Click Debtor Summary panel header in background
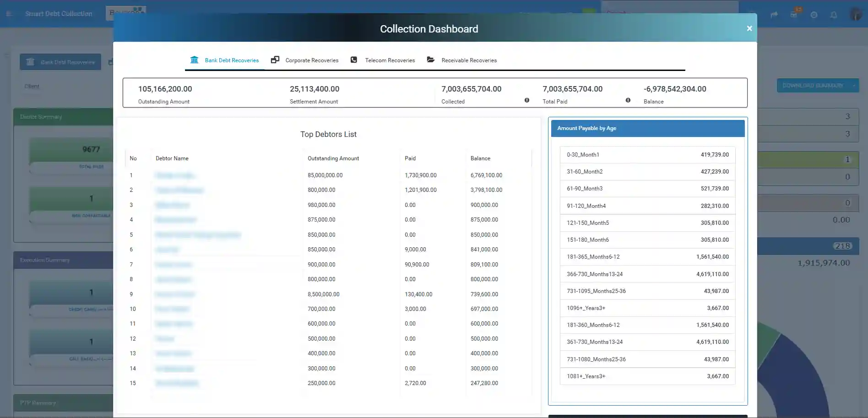 pos(63,117)
